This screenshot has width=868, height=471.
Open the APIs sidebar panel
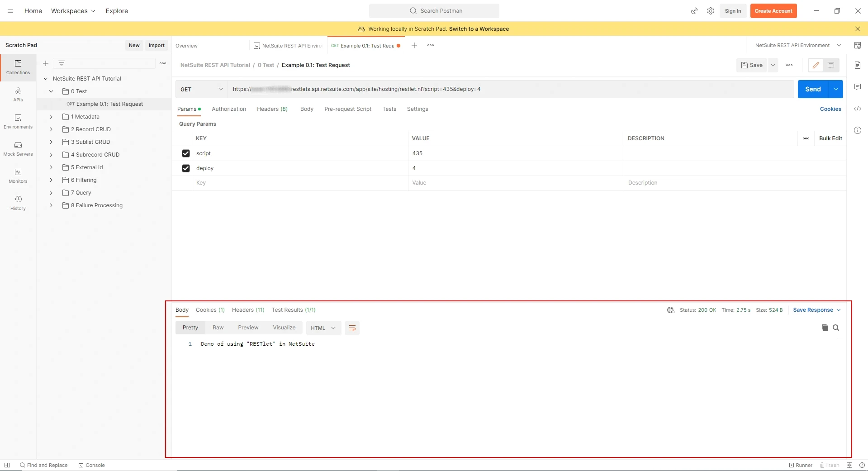18,95
